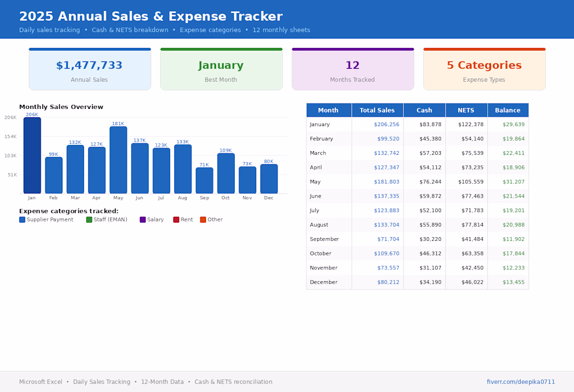Screen dimensions: 574x392
Task: Click the Annual Sales $1,477,733 card
Action: pyautogui.click(x=90, y=69)
